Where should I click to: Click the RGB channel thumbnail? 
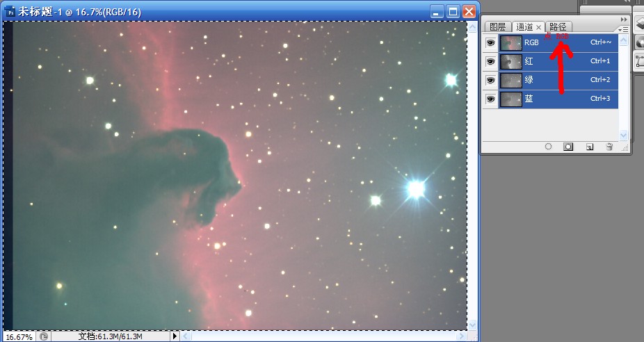click(511, 42)
